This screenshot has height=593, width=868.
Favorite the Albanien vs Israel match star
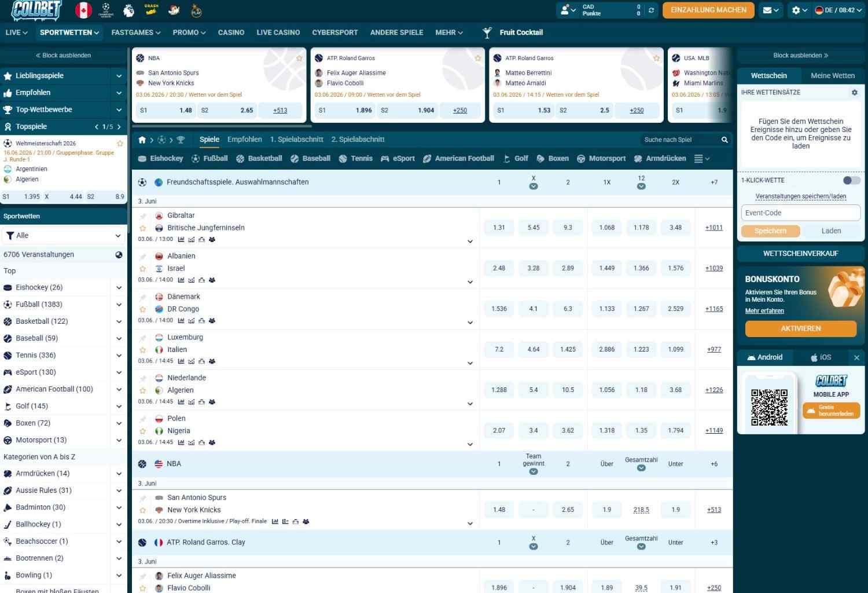[x=143, y=269]
